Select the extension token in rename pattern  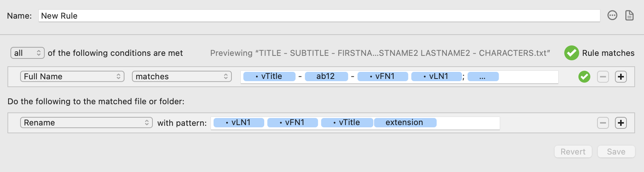[x=405, y=122]
